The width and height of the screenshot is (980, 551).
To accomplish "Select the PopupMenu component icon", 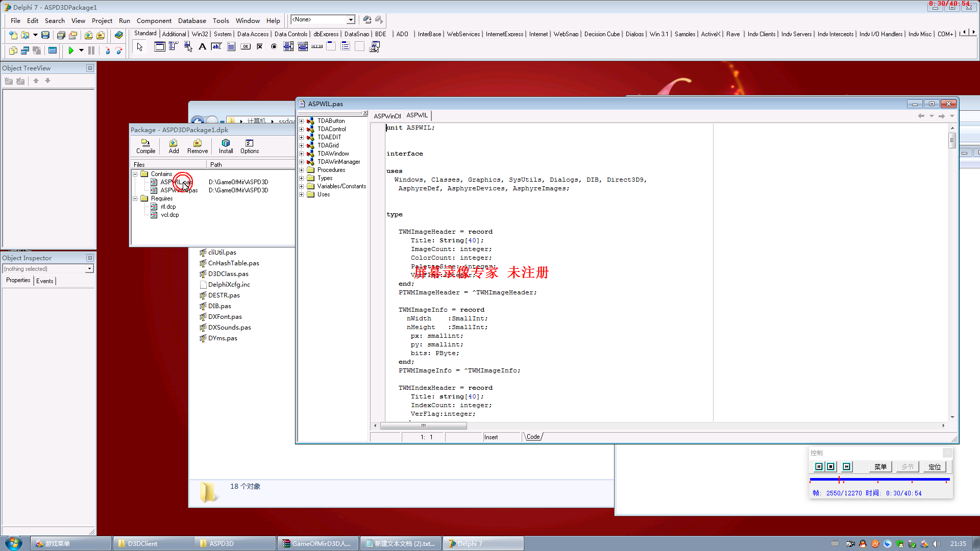I will tap(188, 46).
